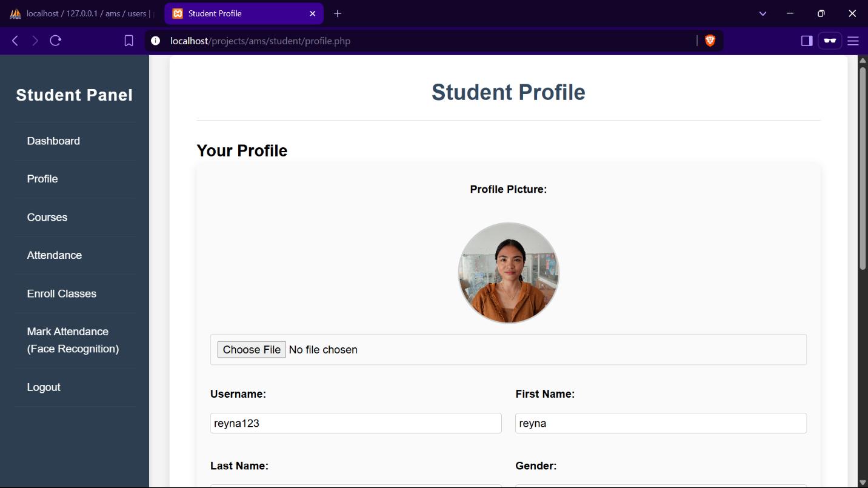Click the back navigation arrow

[15, 41]
